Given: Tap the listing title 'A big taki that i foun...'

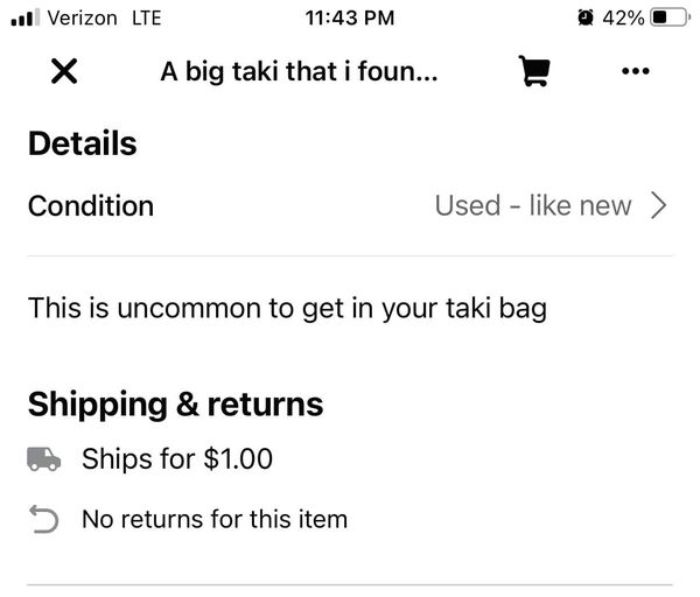Looking at the screenshot, I should point(298,73).
